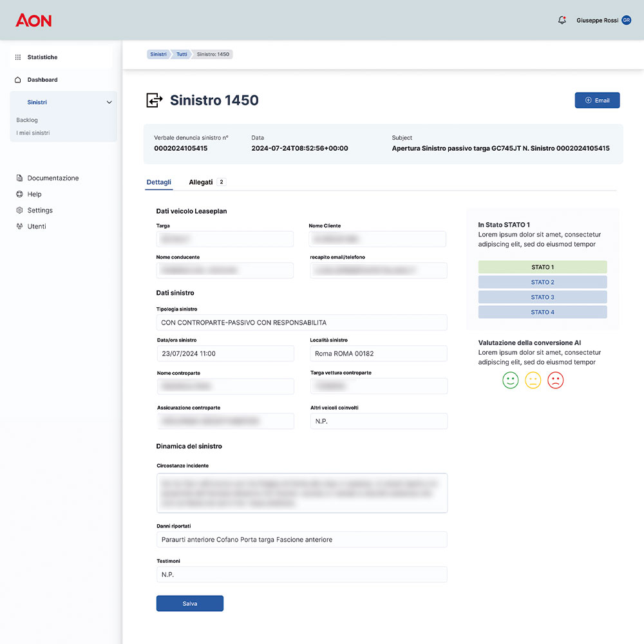644x644 pixels.
Task: Click the Danni riportati input field
Action: click(x=301, y=540)
